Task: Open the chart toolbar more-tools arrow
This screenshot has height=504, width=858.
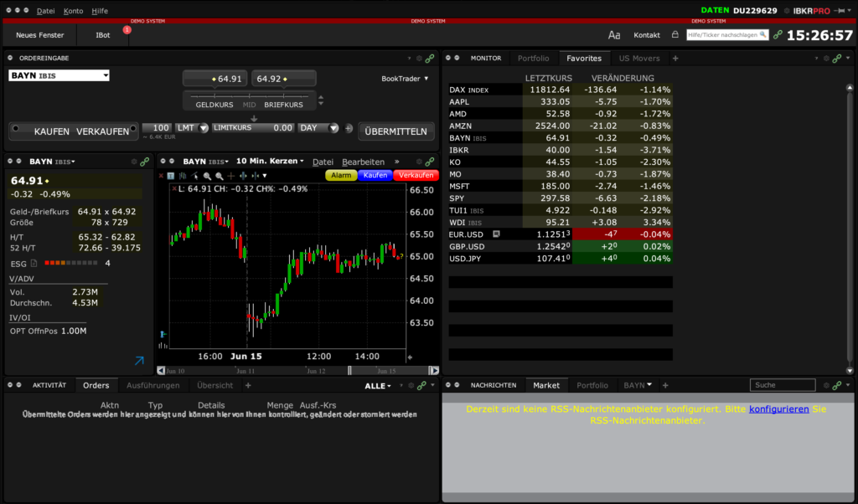Action: 265,176
